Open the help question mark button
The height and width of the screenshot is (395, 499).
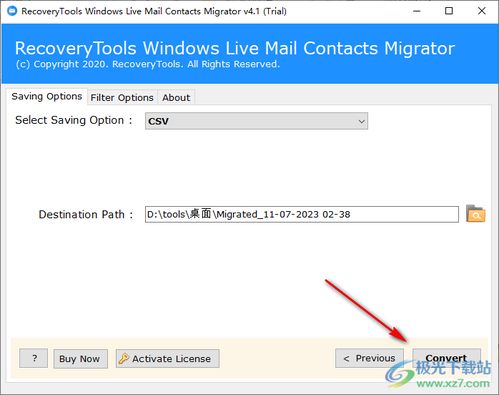pos(34,359)
